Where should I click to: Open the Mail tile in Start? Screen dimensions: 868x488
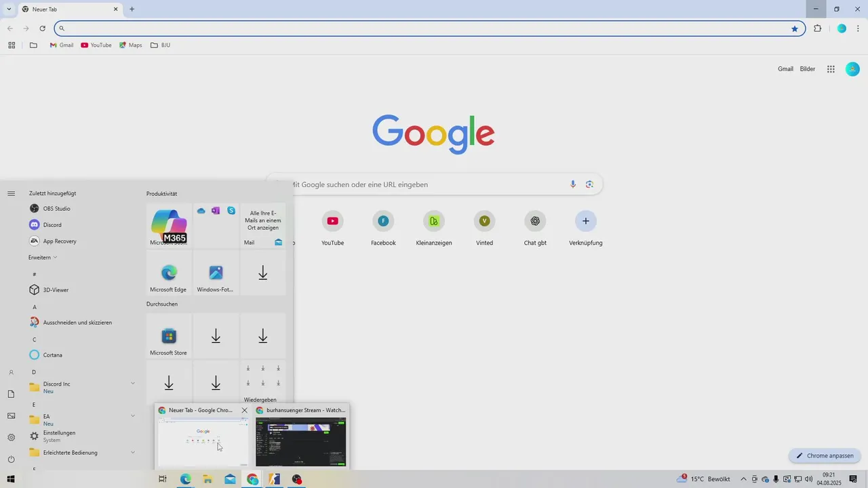263,226
